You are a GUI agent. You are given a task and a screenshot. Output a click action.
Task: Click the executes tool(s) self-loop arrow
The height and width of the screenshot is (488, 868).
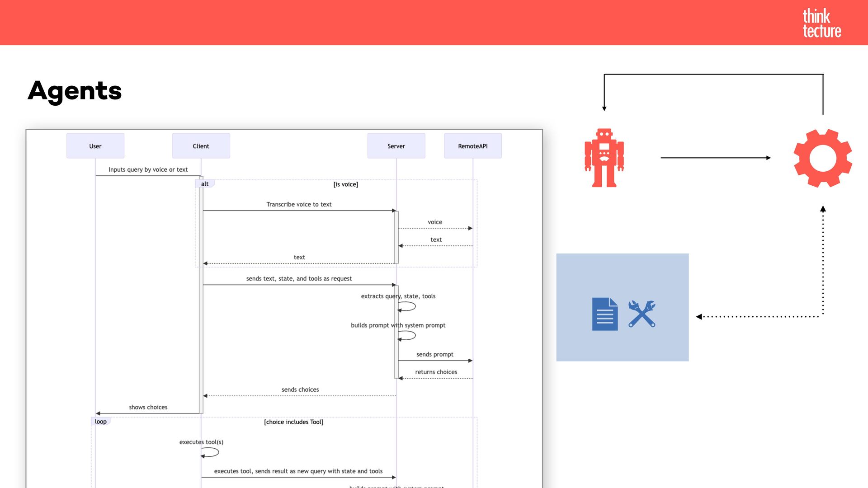[x=211, y=452]
